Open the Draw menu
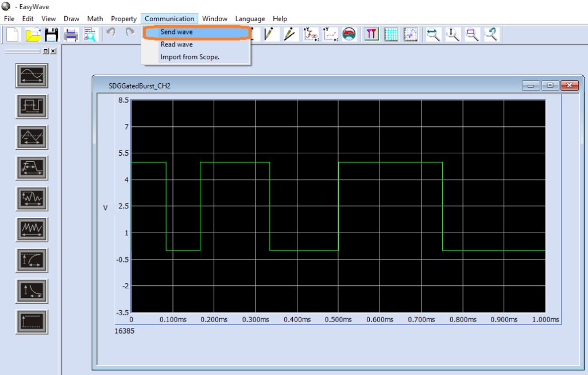This screenshot has height=375, width=588. (71, 18)
